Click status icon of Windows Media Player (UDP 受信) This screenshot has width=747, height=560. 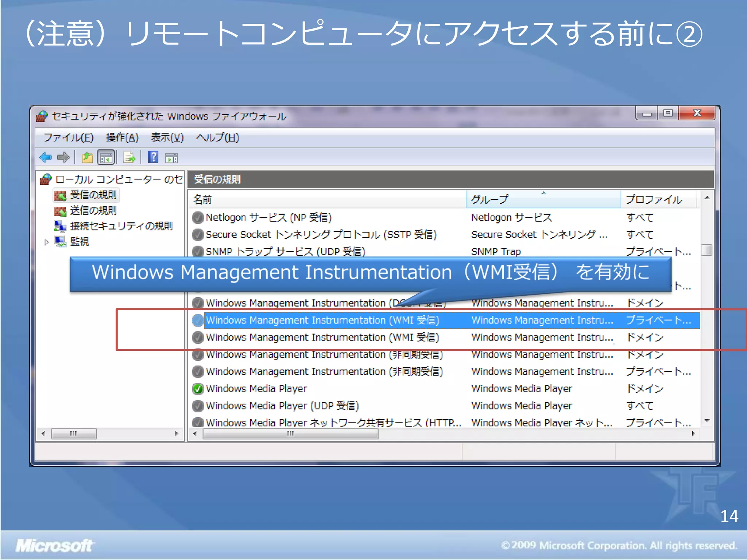pyautogui.click(x=198, y=406)
